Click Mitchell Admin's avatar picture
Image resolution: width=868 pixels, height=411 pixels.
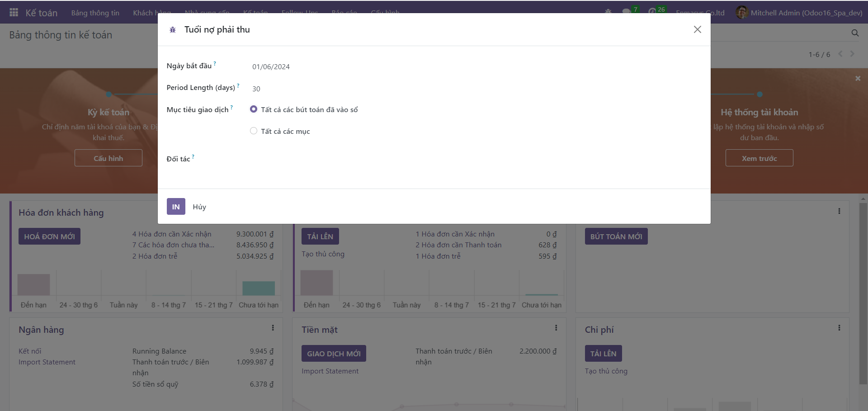741,13
